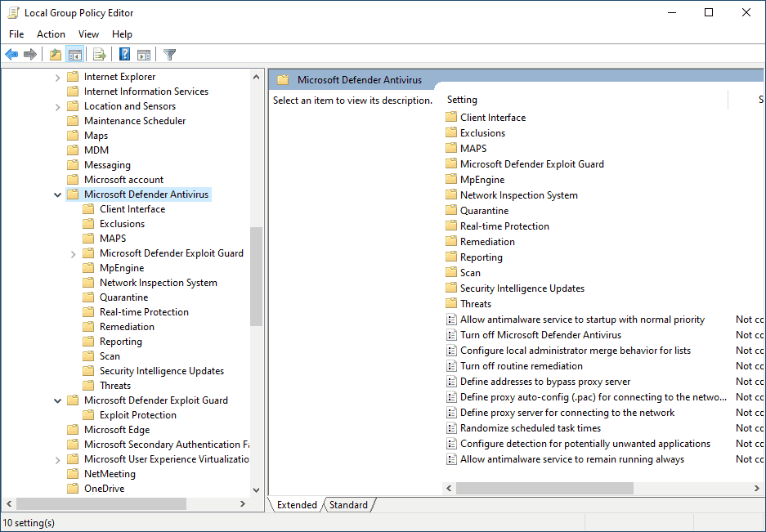Viewport: 766px width, 532px height.
Task: Click folder icon beside Scan in right pane
Action: click(451, 273)
